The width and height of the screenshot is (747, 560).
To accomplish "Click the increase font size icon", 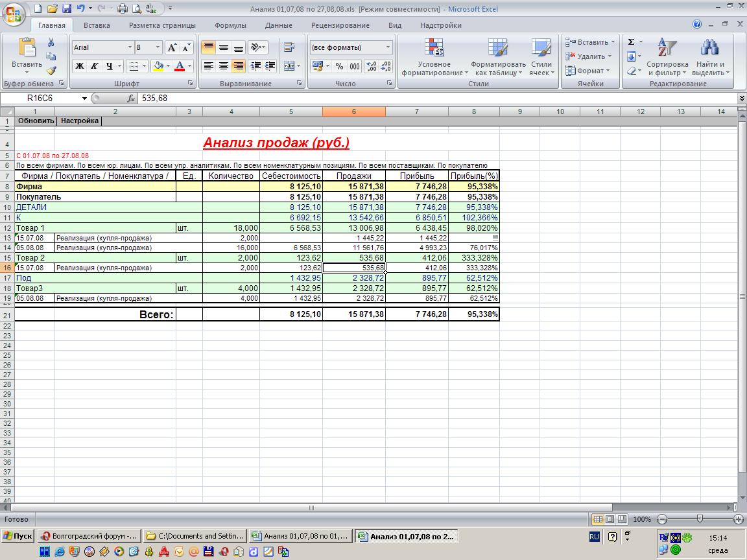I will click(x=172, y=48).
